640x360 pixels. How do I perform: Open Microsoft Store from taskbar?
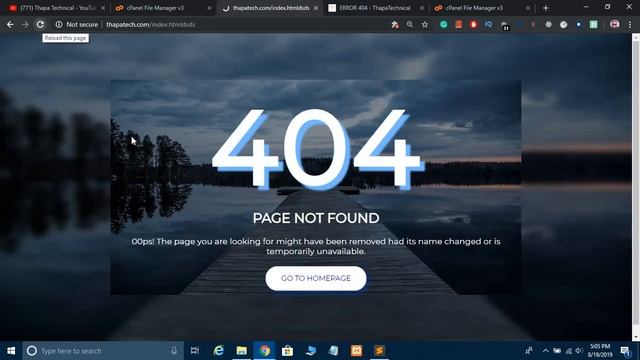click(x=287, y=351)
